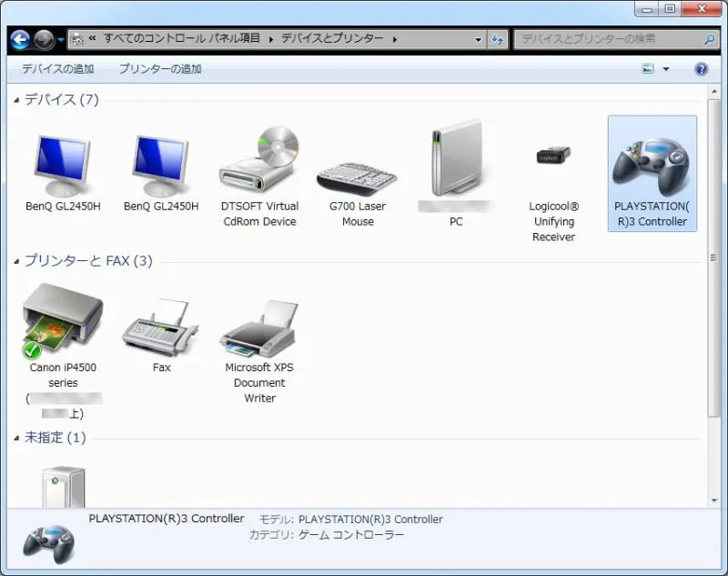Click プリンターの追加 in the toolbar
This screenshot has height=576, width=728.
click(x=160, y=69)
